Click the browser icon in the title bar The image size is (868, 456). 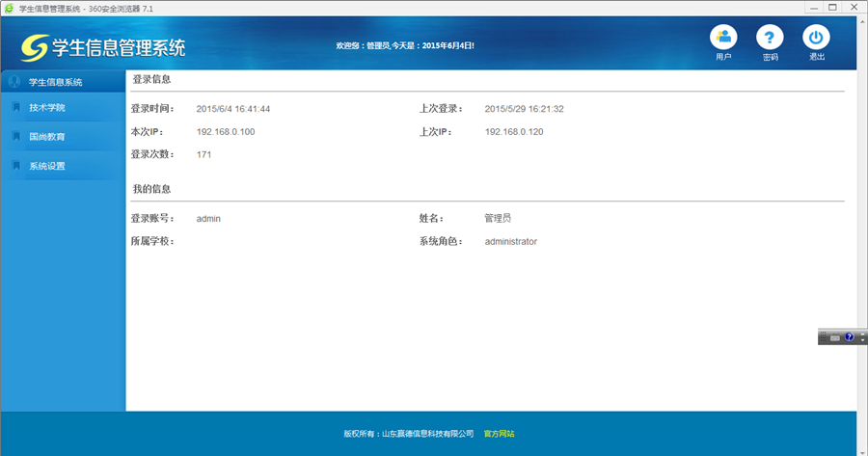[x=10, y=8]
